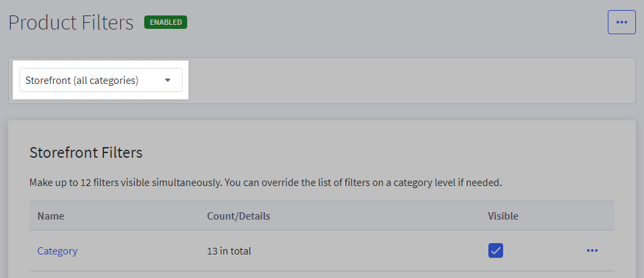Click the Visible column header

[x=503, y=216]
